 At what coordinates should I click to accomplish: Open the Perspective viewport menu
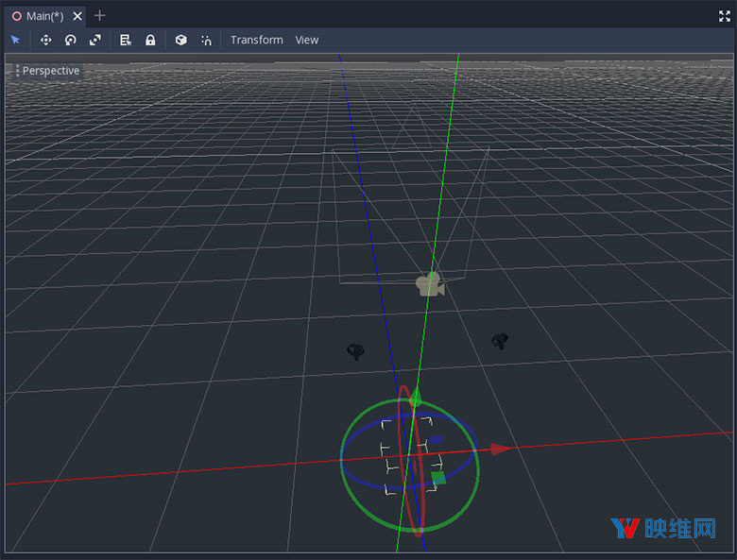[47, 71]
